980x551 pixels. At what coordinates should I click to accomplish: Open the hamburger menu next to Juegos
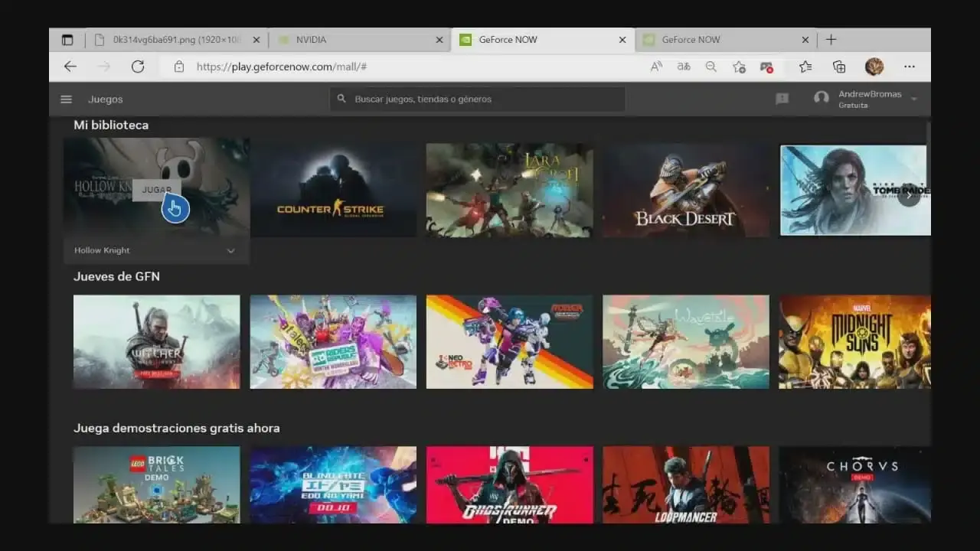pos(66,99)
